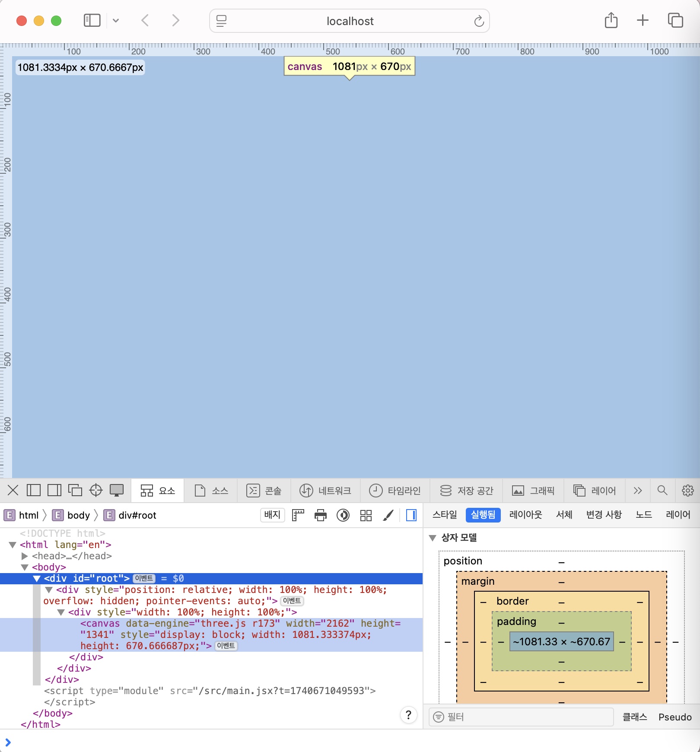Select the div#root breadcrumb item
The height and width of the screenshot is (752, 700).
[x=130, y=515]
